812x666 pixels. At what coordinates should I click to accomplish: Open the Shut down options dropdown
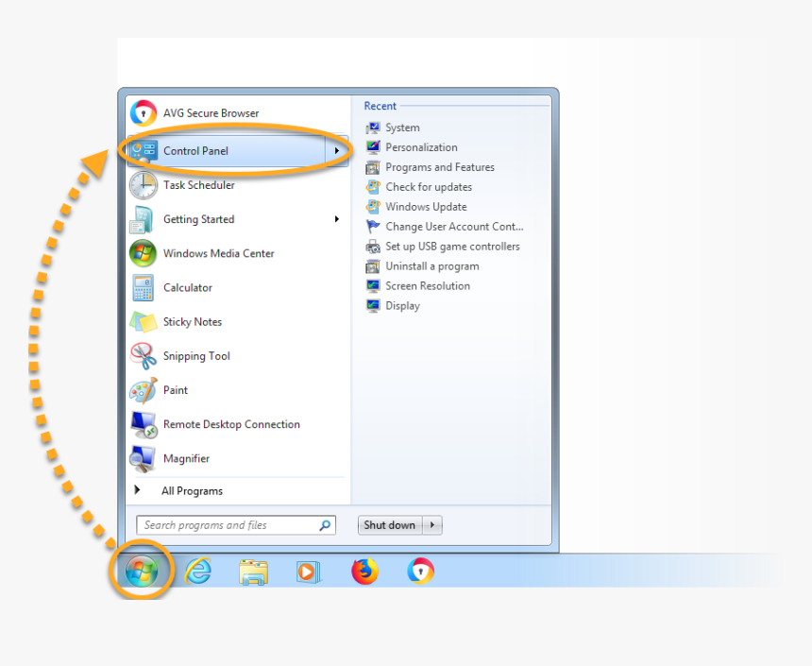click(x=432, y=524)
